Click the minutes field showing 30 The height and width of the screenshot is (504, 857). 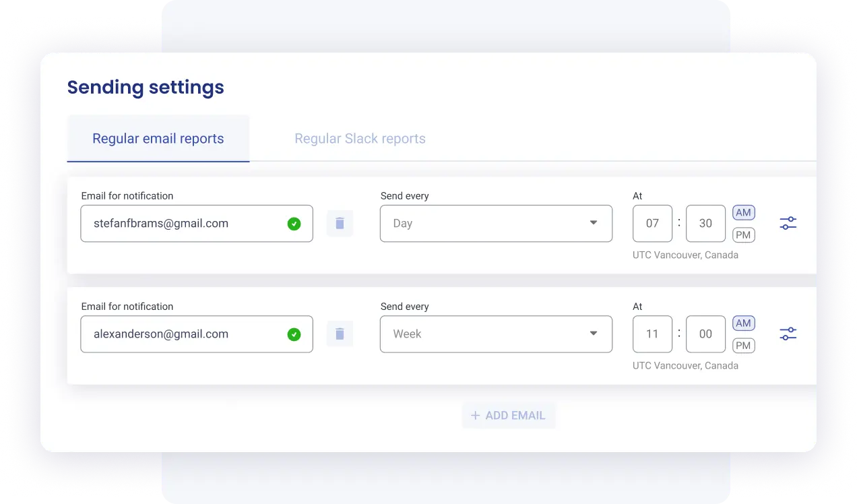(705, 224)
